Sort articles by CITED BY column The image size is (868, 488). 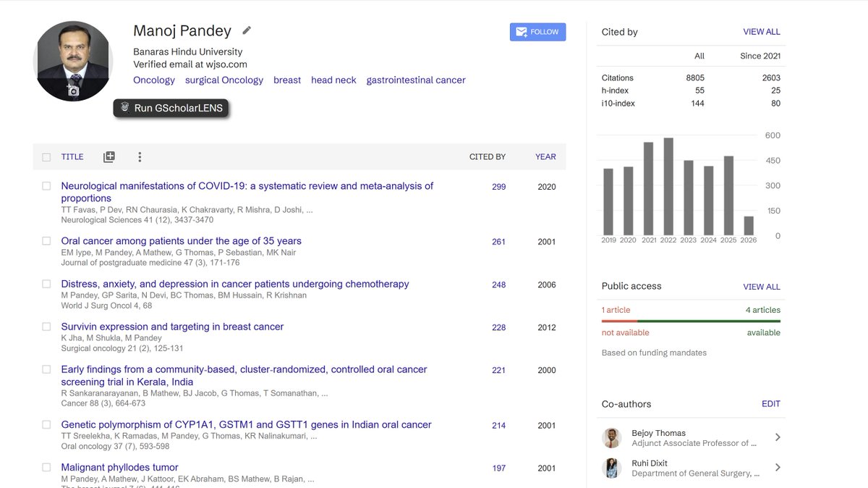488,157
